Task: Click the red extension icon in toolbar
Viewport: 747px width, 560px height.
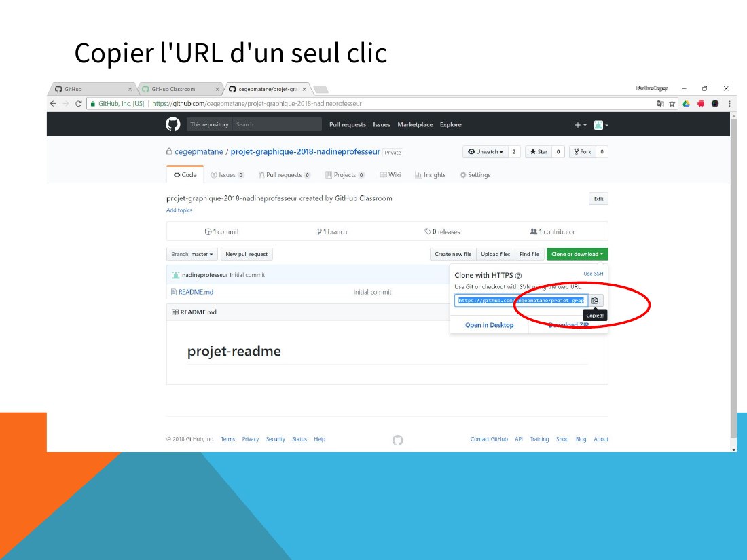Action: (701, 103)
